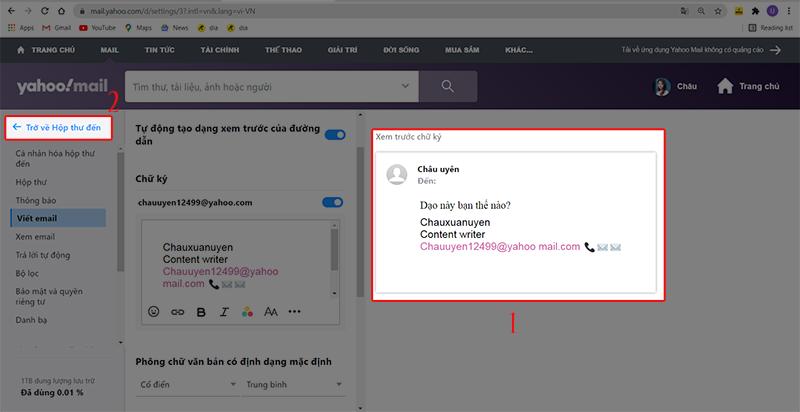Open font size AA option
This screenshot has height=412, width=800.
click(270, 312)
